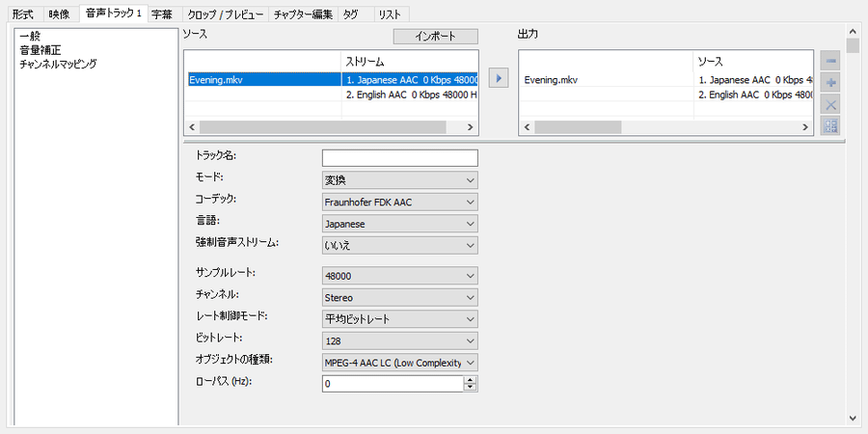
Task: Switch to the 形式 tab
Action: [23, 14]
